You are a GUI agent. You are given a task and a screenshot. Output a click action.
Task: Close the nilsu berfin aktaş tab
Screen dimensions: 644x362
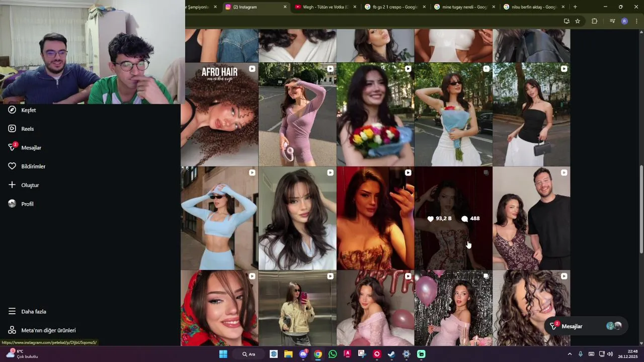563,7
